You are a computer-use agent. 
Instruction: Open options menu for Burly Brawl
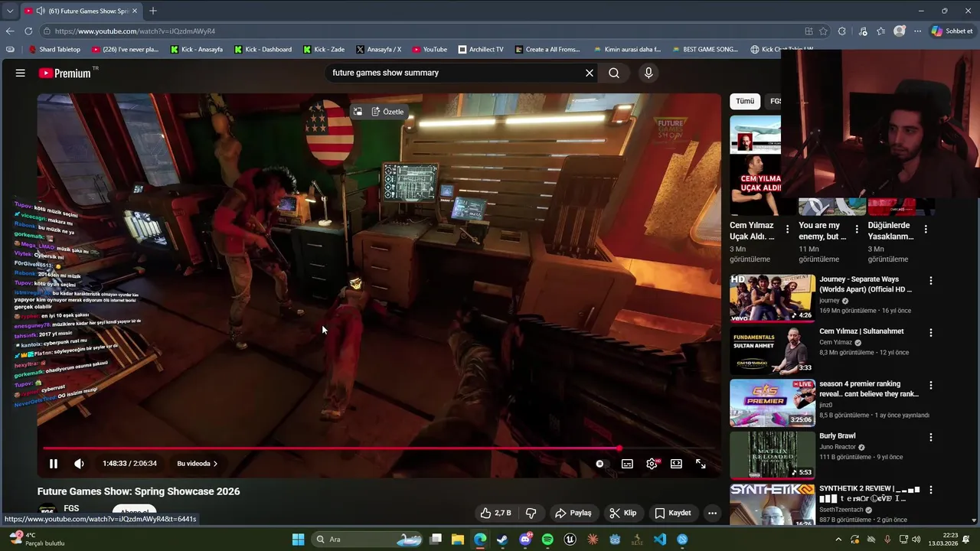[931, 437]
